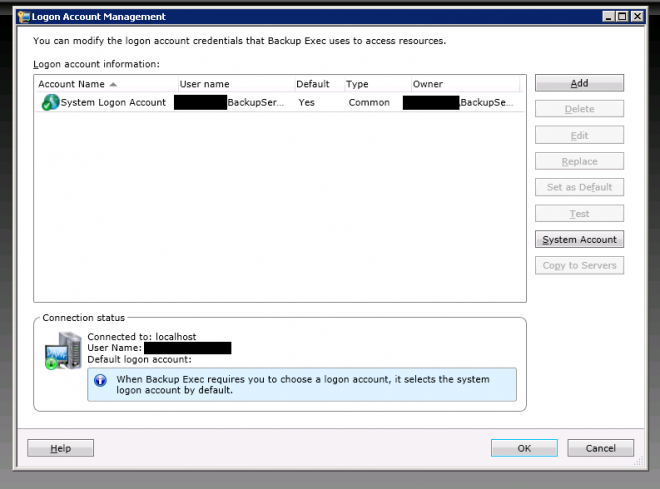Confirm the dialog with OK
660x489 pixels.
pos(524,448)
